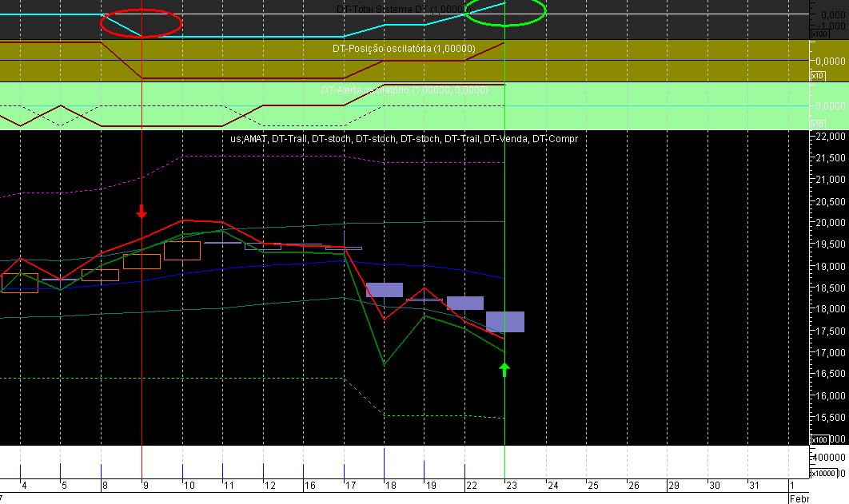Select the filled purple candle on day 18
This screenshot has height=504, width=849.
[385, 290]
